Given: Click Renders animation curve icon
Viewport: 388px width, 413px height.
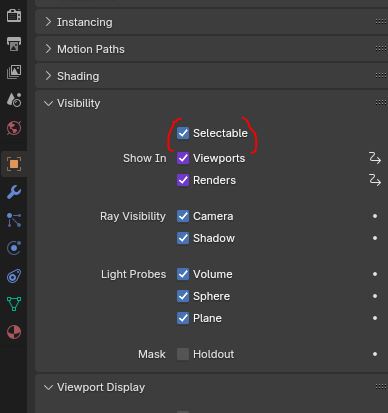Looking at the screenshot, I should point(375,180).
